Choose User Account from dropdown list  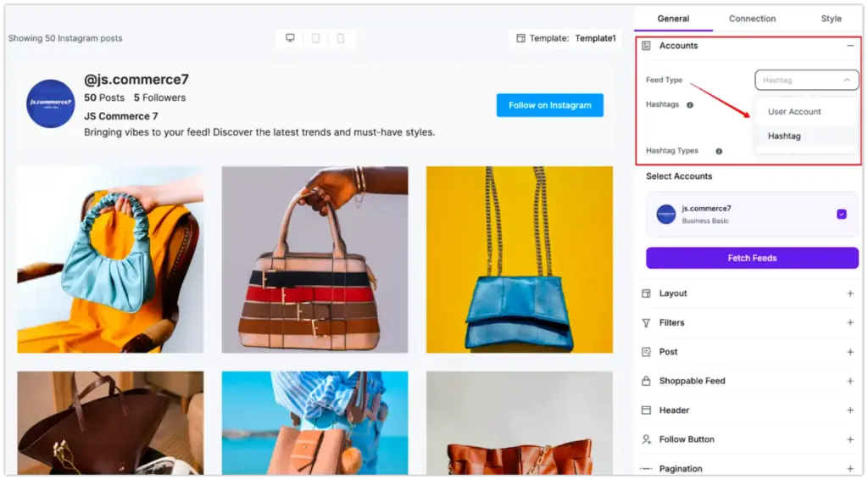807,112
